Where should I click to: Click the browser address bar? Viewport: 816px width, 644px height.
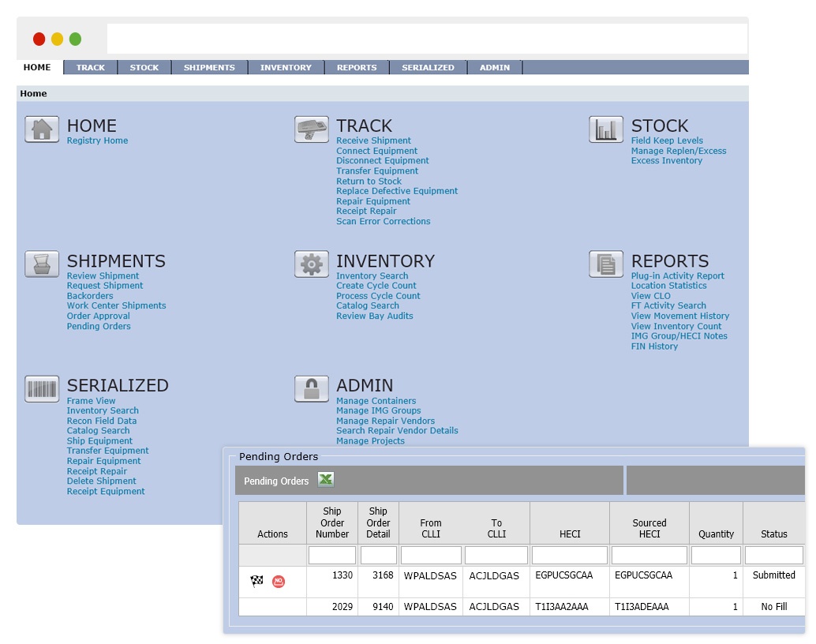coord(427,39)
